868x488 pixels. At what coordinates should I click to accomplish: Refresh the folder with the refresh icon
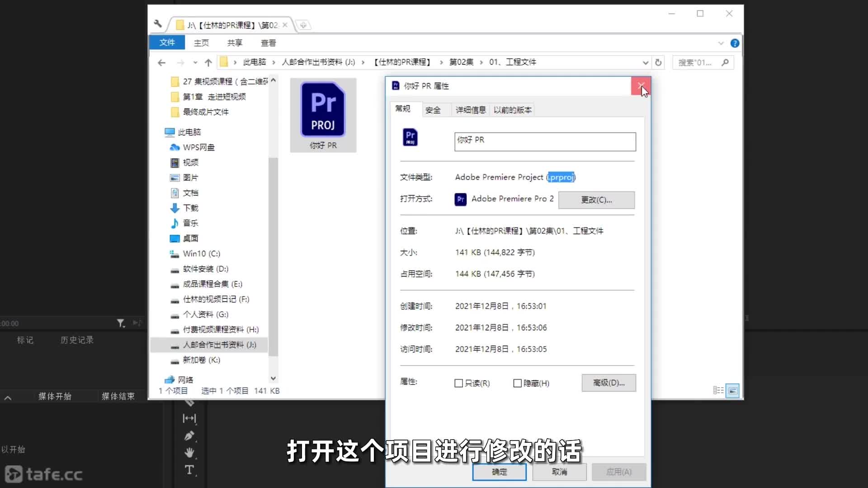(658, 63)
